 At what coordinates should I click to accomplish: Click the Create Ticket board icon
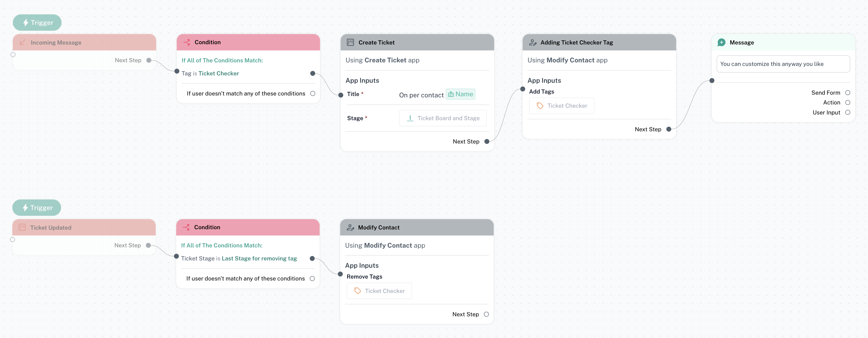[x=351, y=43]
